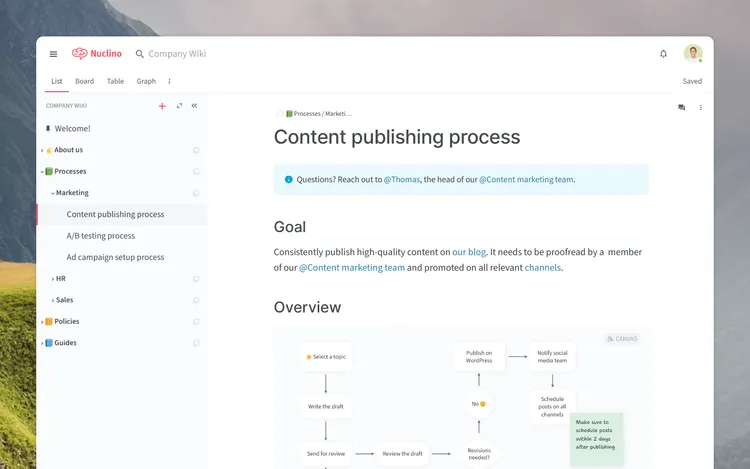Screen dimensions: 750x469
Task: Click the copy icon next to Sales
Action: [x=196, y=300]
